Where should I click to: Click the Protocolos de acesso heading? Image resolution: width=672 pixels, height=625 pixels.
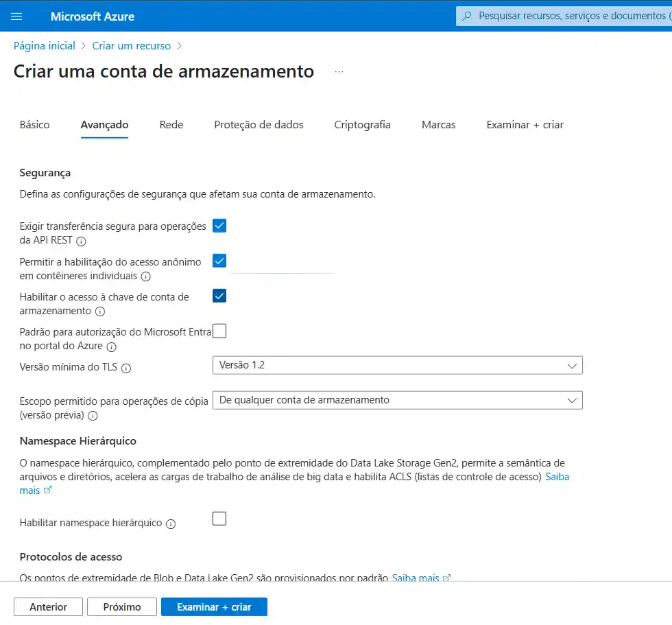point(71,557)
